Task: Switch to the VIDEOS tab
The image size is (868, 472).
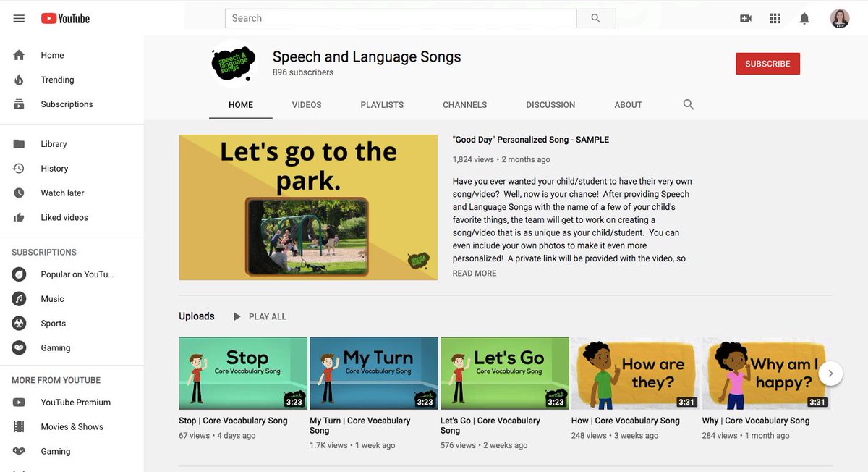Action: click(307, 105)
